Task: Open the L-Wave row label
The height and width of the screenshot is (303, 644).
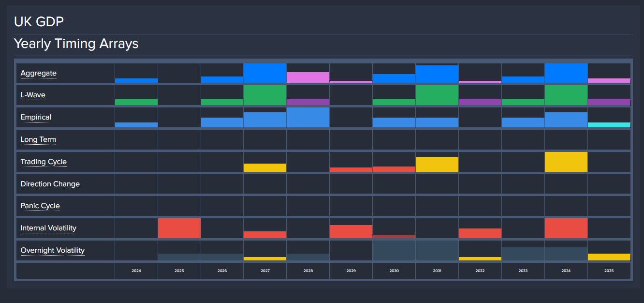Action: tap(33, 95)
